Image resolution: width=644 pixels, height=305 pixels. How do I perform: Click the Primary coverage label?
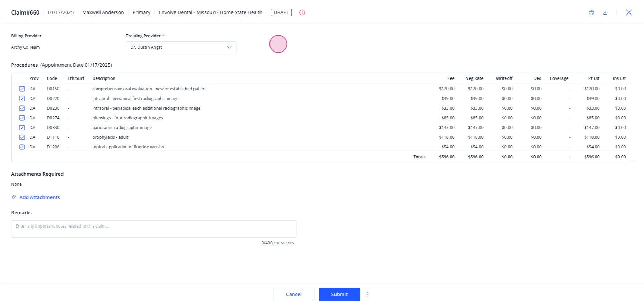[x=141, y=12]
